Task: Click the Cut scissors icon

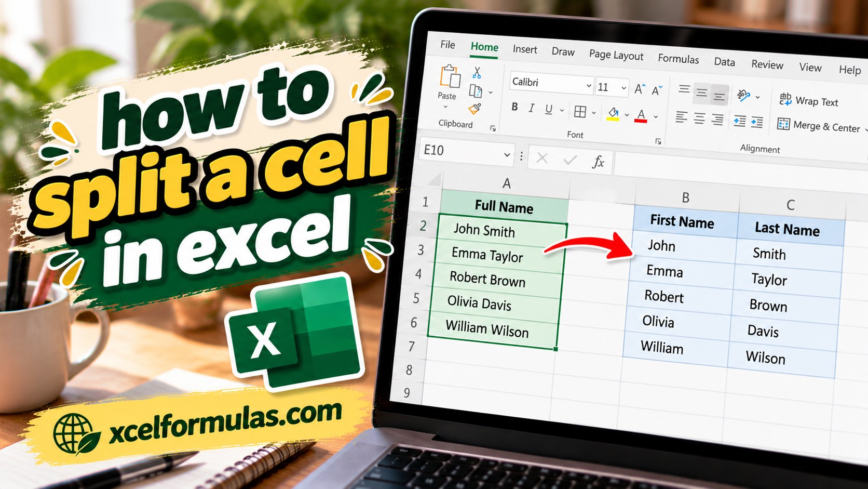Action: tap(477, 73)
